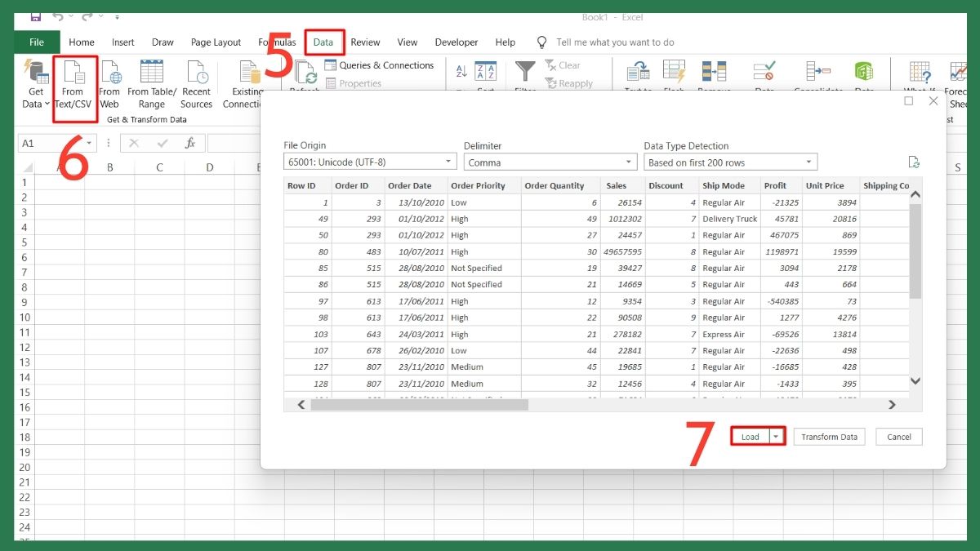Change the File Origin encoding

(367, 161)
